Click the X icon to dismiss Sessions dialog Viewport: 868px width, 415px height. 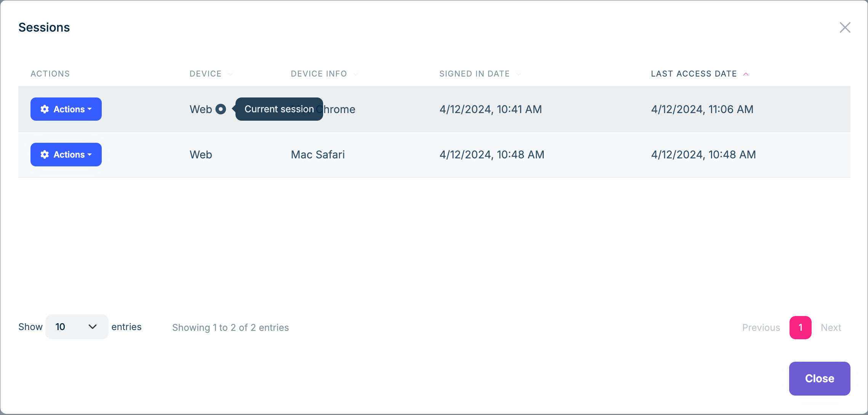pos(845,27)
